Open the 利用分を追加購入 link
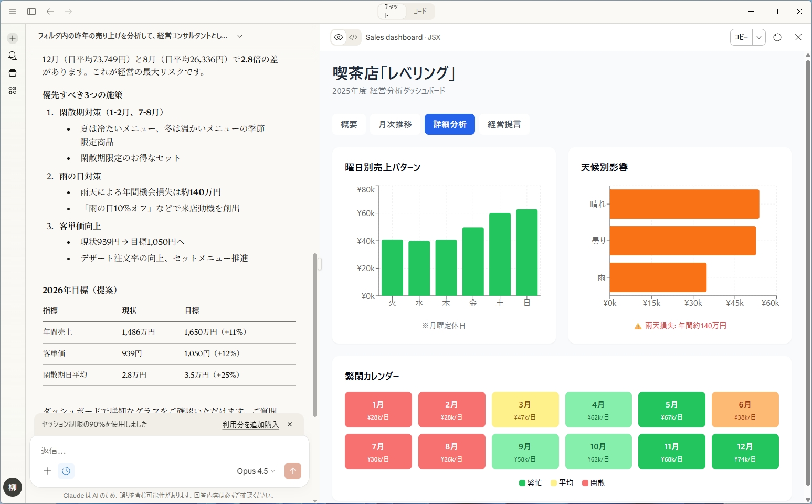Image resolution: width=812 pixels, height=504 pixels. (x=250, y=424)
